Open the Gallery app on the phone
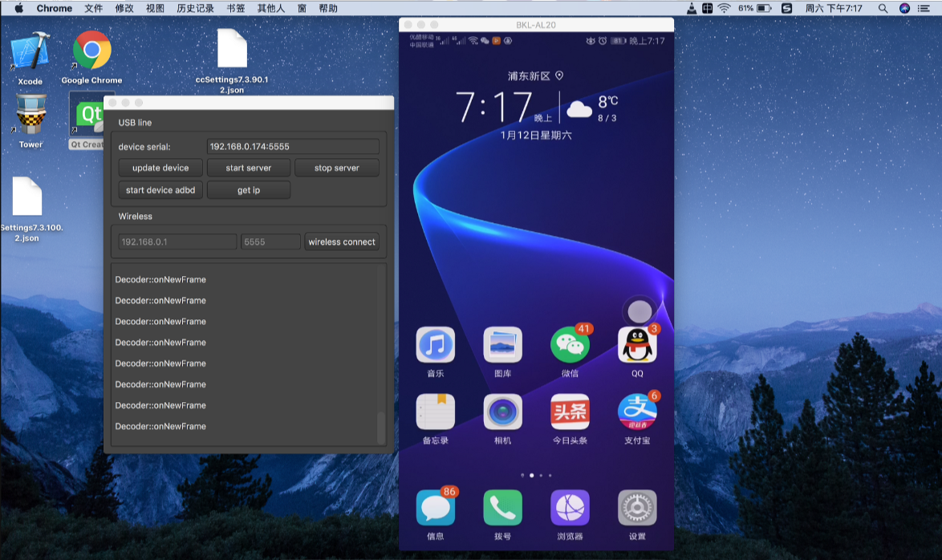The height and width of the screenshot is (560, 942). point(503,345)
